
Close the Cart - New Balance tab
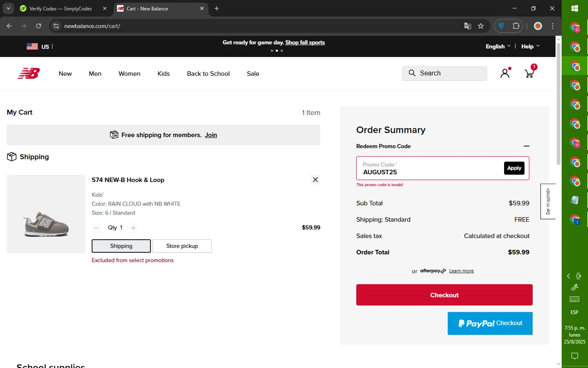pyautogui.click(x=202, y=8)
